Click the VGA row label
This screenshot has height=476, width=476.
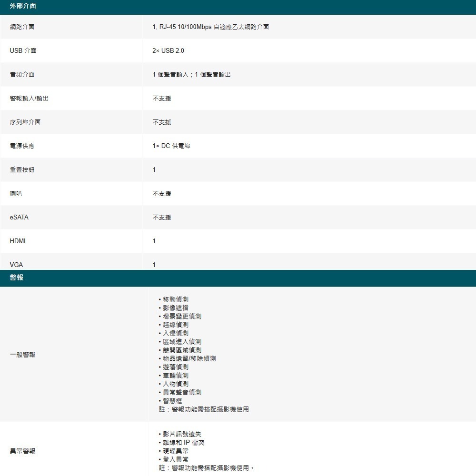(x=14, y=265)
